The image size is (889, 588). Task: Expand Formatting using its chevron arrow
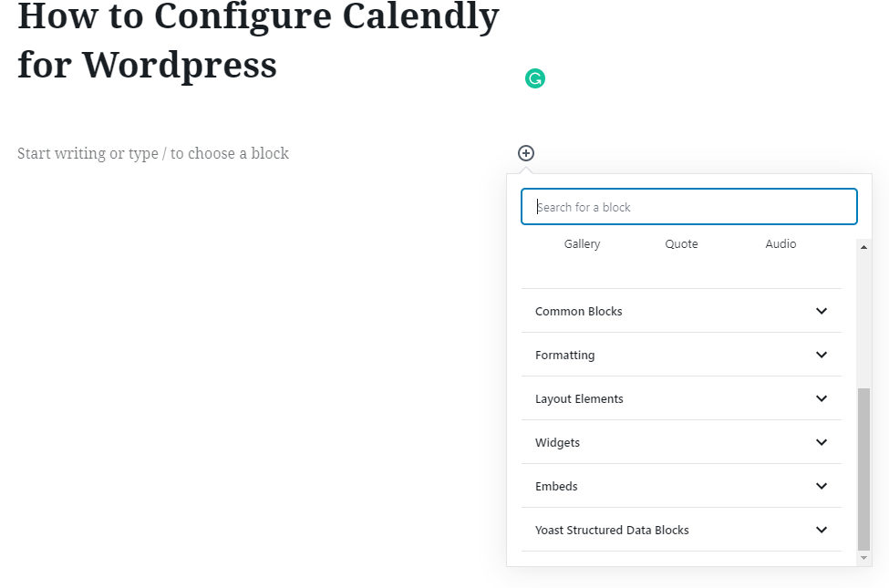(x=822, y=355)
